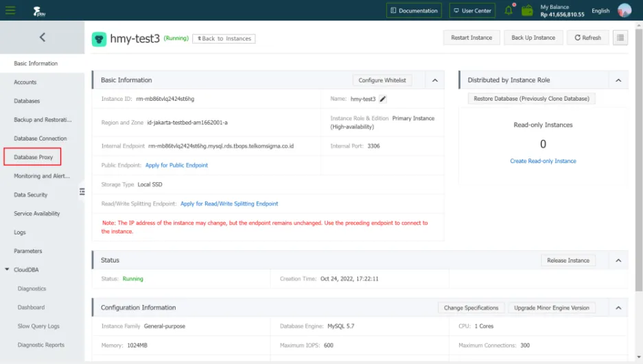Collapse the Distributed by Instance Role panel
The height and width of the screenshot is (364, 643).
tap(618, 80)
